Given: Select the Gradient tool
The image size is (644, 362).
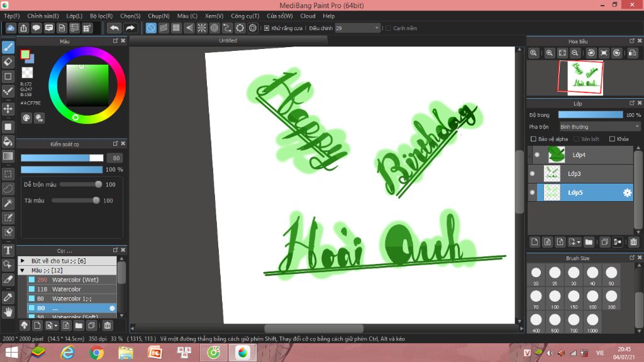Looking at the screenshot, I should [8, 156].
